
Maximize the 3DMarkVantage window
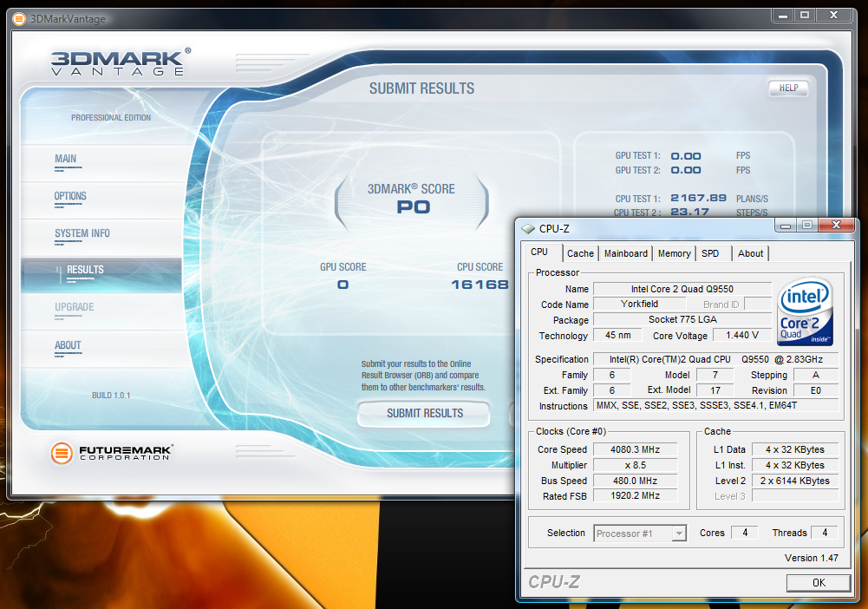click(x=805, y=16)
